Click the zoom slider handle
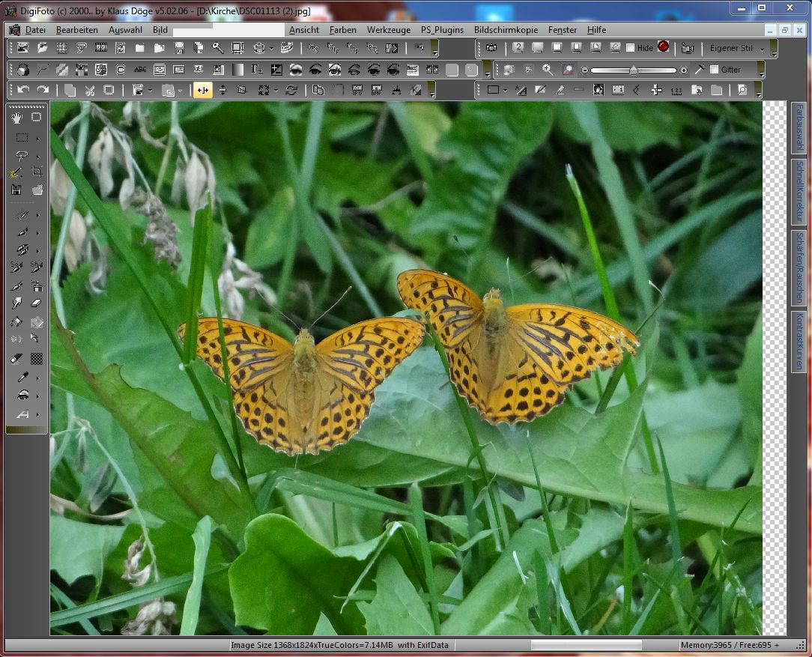 [x=634, y=70]
